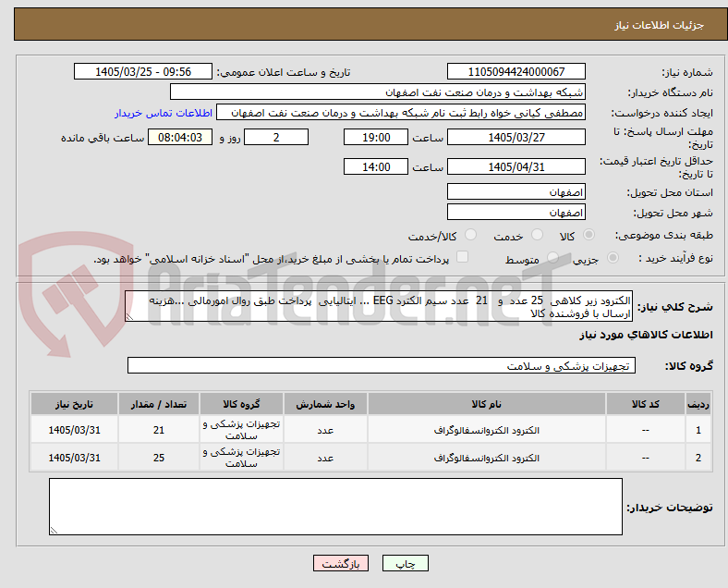728x588 pixels.
Task: Click the بازگشت (back) button
Action: pos(341,563)
